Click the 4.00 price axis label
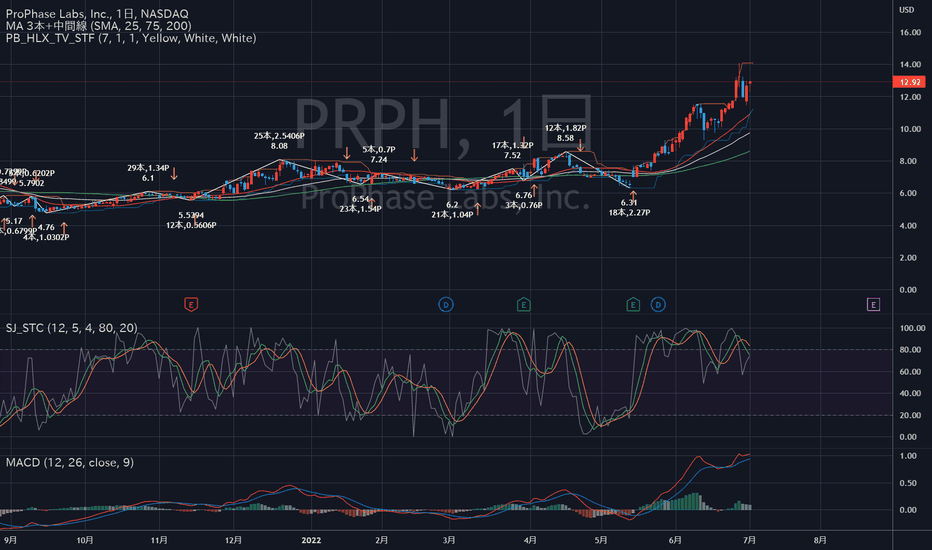This screenshot has height=550, width=932. (x=910, y=225)
